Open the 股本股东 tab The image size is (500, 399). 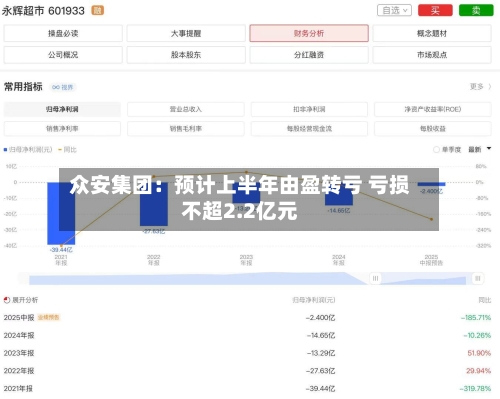[x=186, y=55]
